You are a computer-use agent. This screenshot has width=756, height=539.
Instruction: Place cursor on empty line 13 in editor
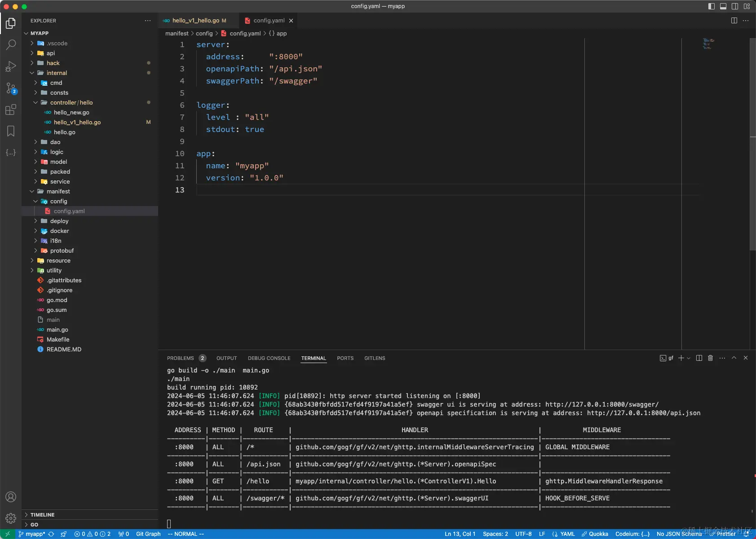coord(447,190)
